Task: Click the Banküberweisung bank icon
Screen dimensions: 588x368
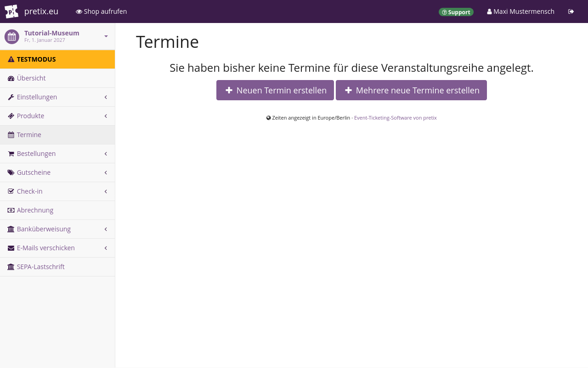Action: coord(11,229)
